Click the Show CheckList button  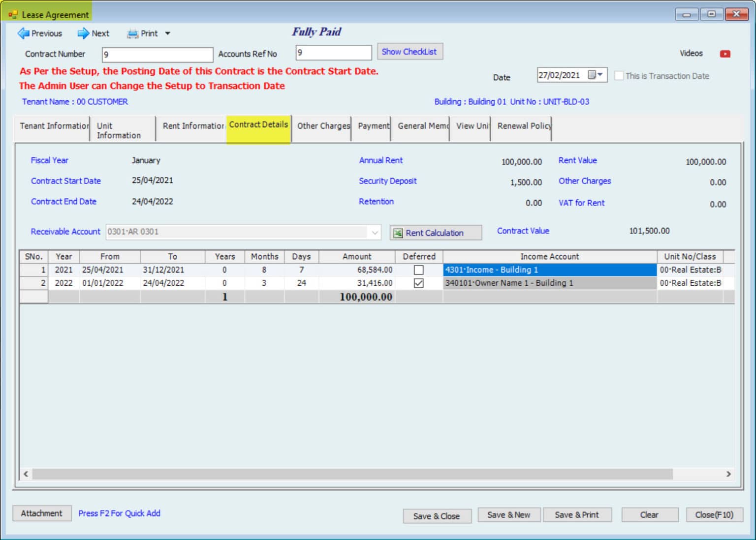click(409, 52)
